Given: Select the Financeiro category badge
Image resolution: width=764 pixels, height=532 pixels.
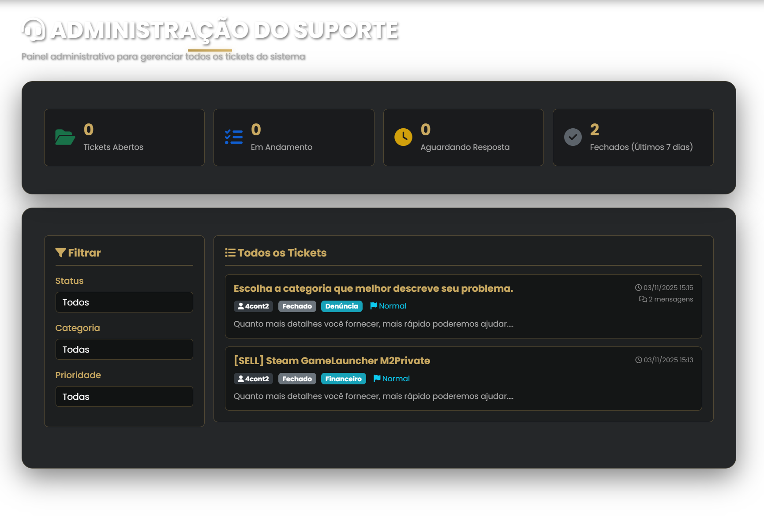Looking at the screenshot, I should click(344, 378).
